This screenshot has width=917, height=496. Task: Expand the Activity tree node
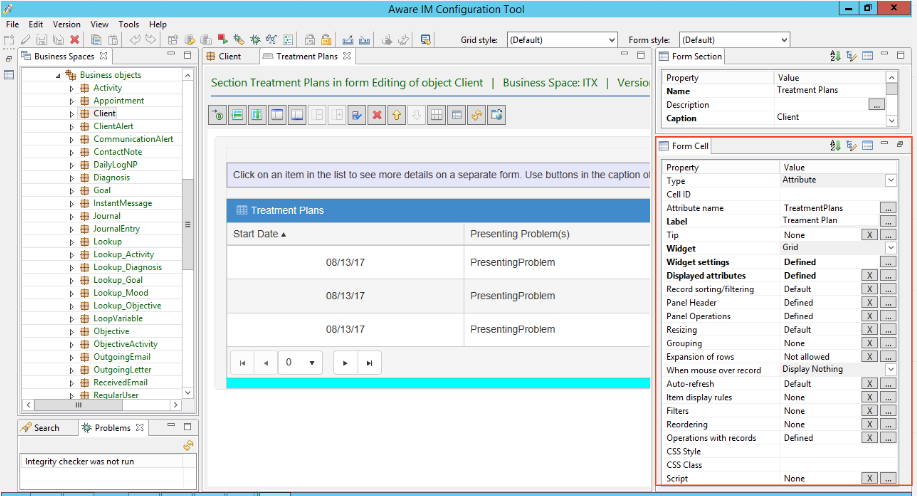tap(72, 88)
